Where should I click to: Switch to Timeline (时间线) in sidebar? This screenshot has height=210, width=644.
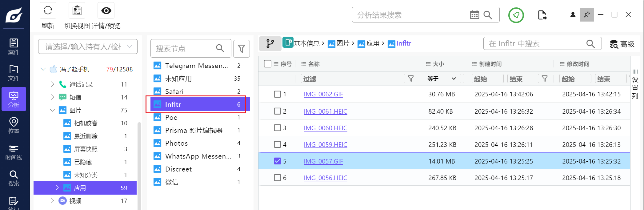tap(14, 152)
